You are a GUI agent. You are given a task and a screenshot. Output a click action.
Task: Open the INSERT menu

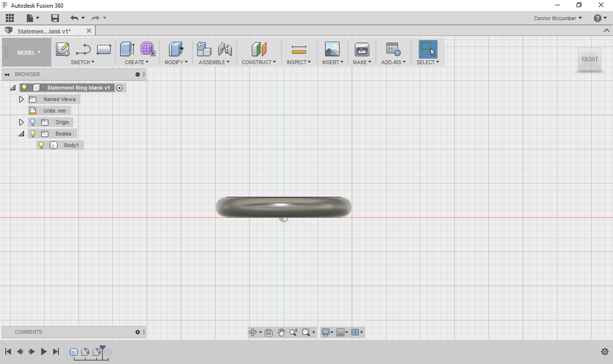[333, 62]
